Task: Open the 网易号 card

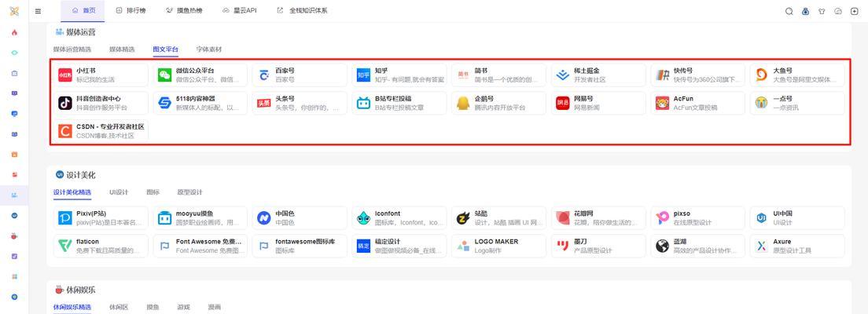Action: tap(598, 103)
